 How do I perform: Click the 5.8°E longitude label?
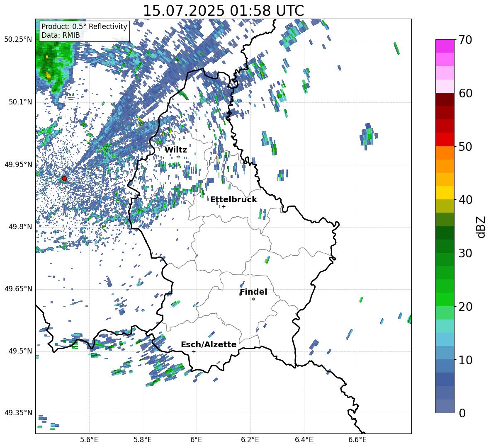point(143,440)
